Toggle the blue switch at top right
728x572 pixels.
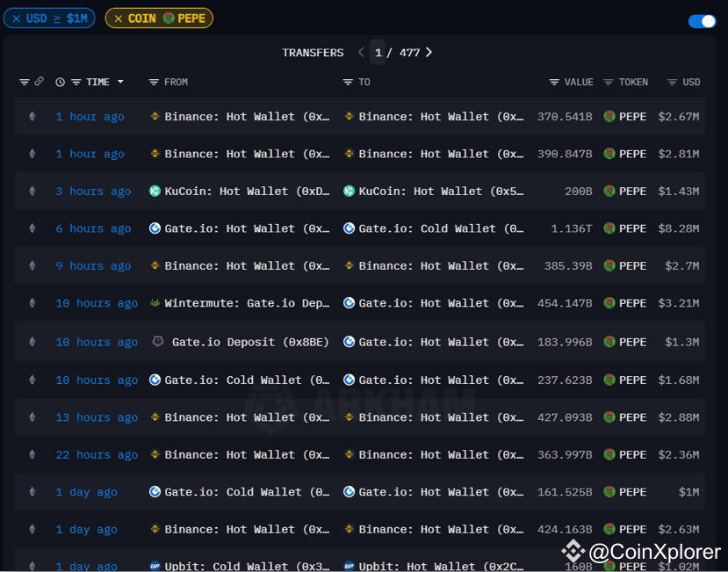tap(702, 21)
